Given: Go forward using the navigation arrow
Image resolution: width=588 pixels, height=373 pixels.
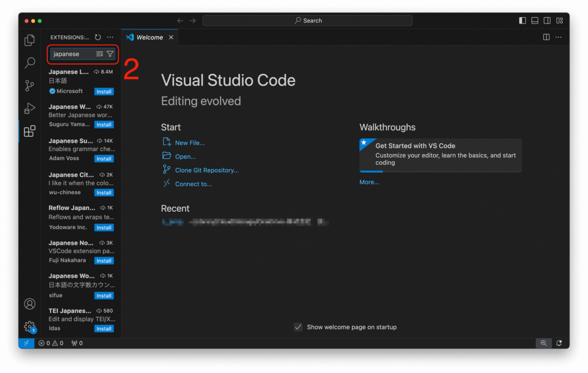Looking at the screenshot, I should (x=192, y=21).
